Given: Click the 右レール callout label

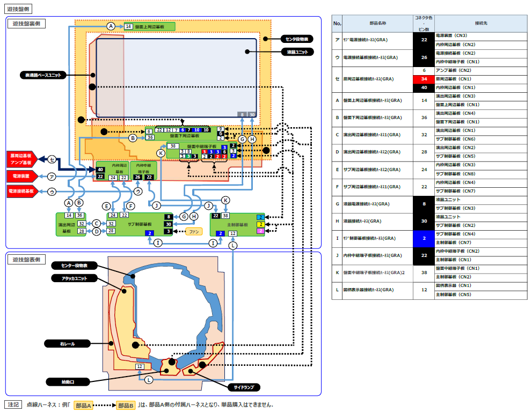Looking at the screenshot, I should click(67, 344).
